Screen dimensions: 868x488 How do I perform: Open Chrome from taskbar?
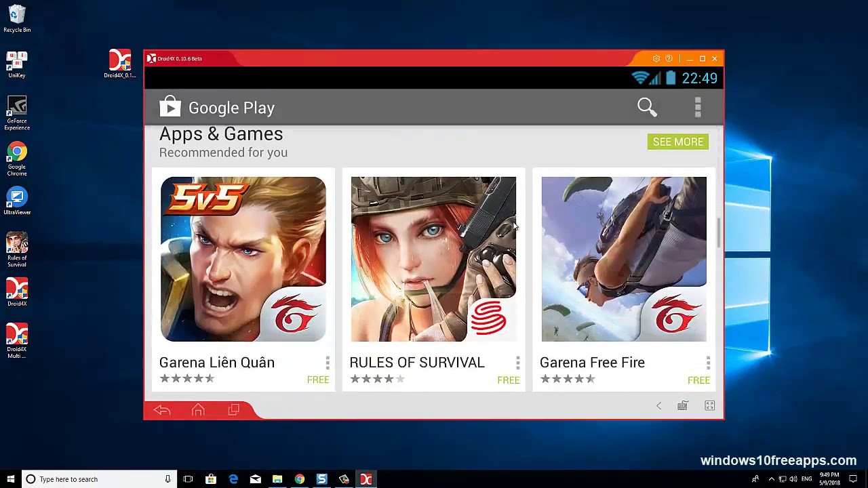[299, 479]
